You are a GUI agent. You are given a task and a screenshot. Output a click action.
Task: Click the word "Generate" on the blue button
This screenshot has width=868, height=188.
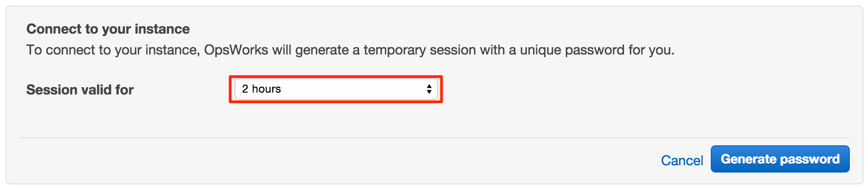748,159
